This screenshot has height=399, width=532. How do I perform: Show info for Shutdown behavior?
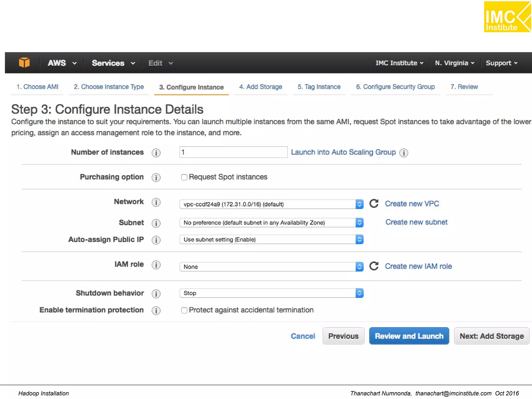[156, 294]
